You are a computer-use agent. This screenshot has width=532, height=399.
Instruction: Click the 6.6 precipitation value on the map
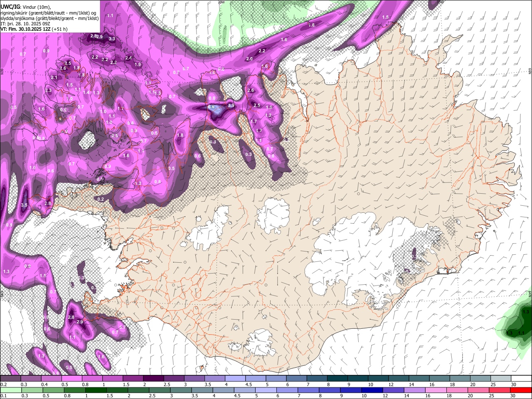point(211,107)
